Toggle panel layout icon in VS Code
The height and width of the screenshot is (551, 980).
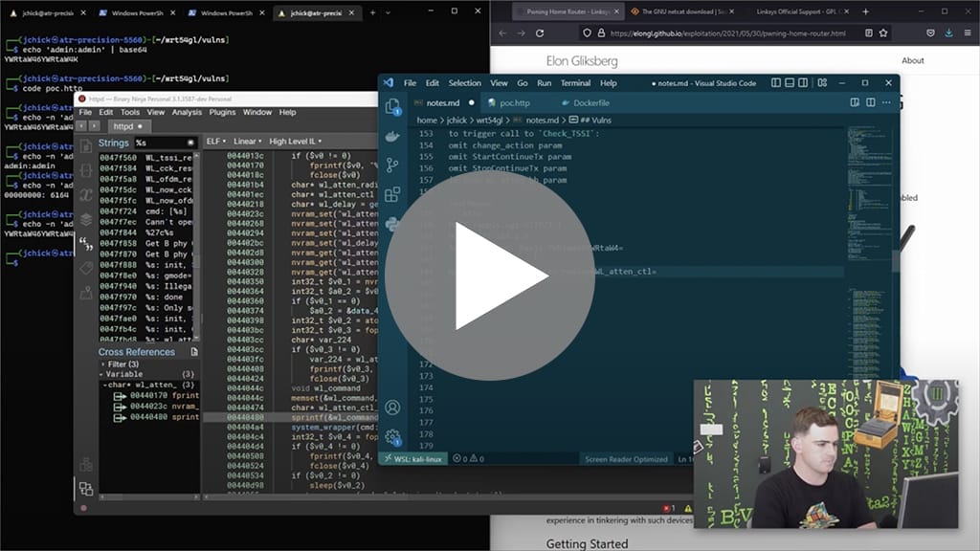(790, 82)
